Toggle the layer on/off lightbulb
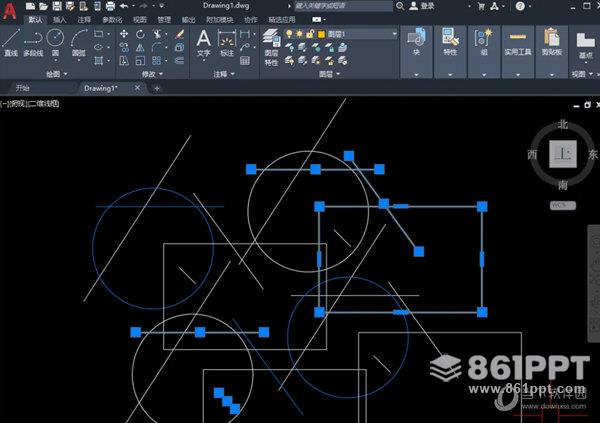The width and height of the screenshot is (600, 423). coord(289,34)
